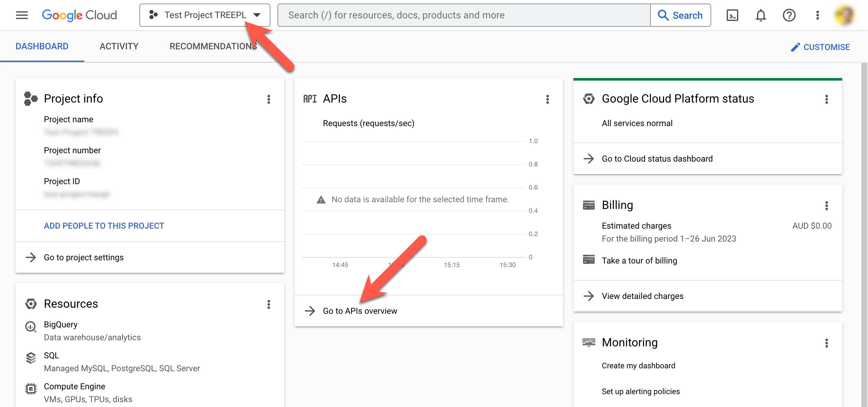Switch to the Recommendations tab
This screenshot has height=407, width=868.
(x=213, y=46)
